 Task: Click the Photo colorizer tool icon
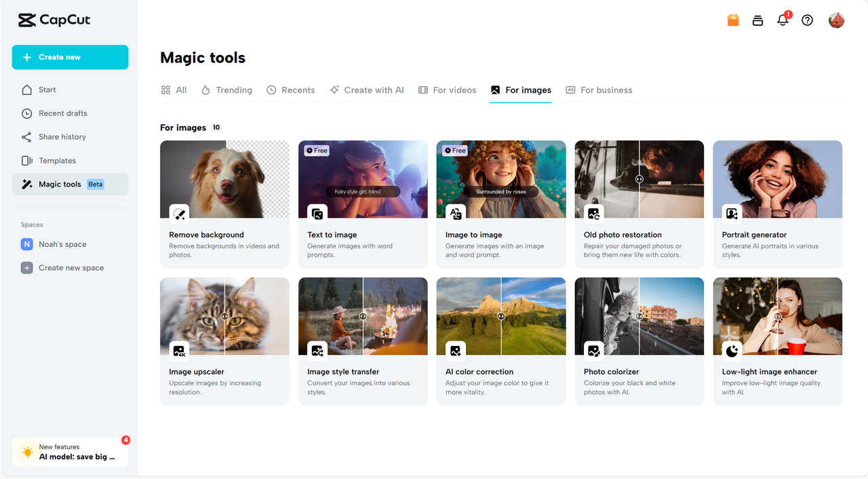[594, 351]
